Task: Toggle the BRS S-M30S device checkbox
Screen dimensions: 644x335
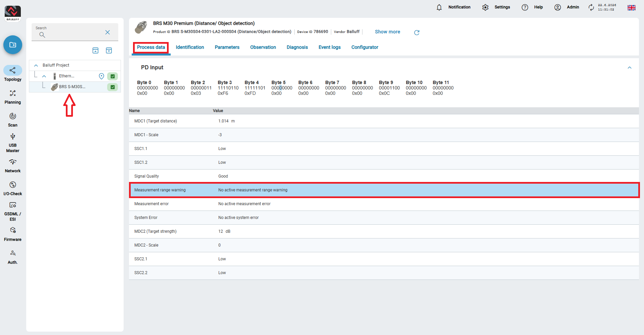Action: pyautogui.click(x=113, y=87)
